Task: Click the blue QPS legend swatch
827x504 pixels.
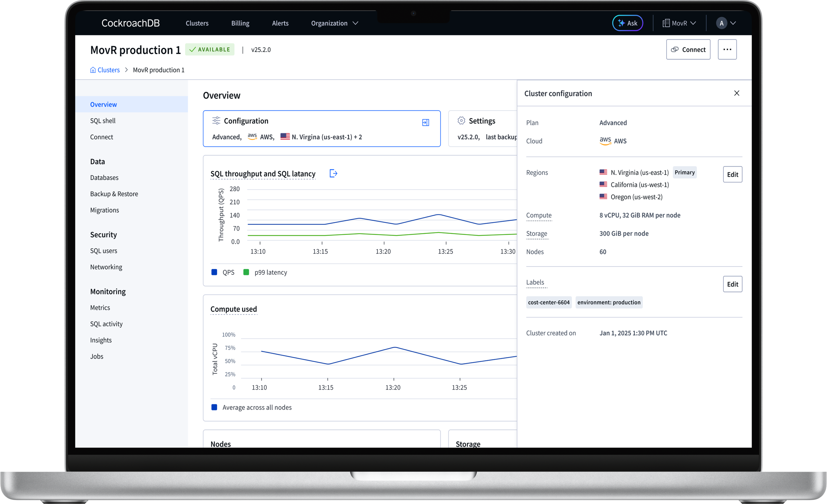Action: [x=214, y=272]
